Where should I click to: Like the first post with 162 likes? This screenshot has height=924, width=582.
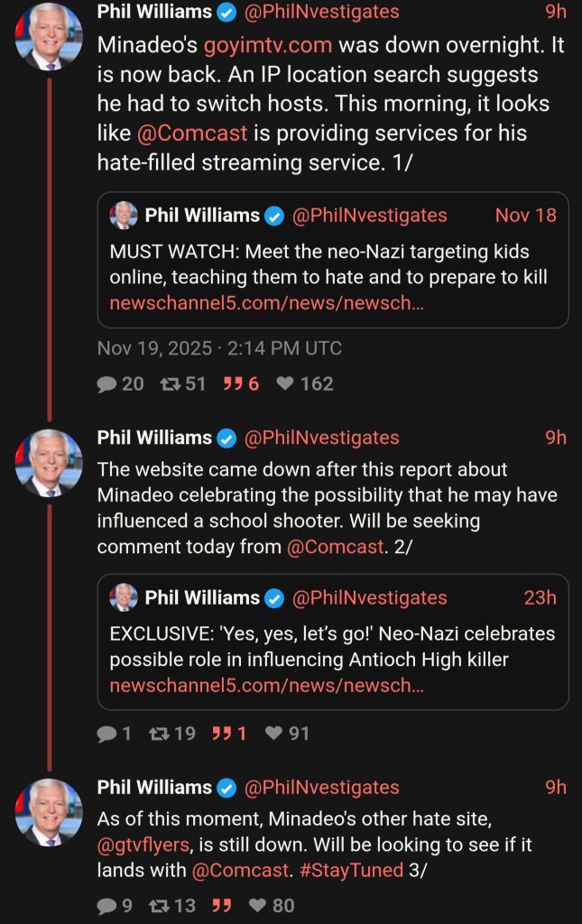(x=285, y=384)
